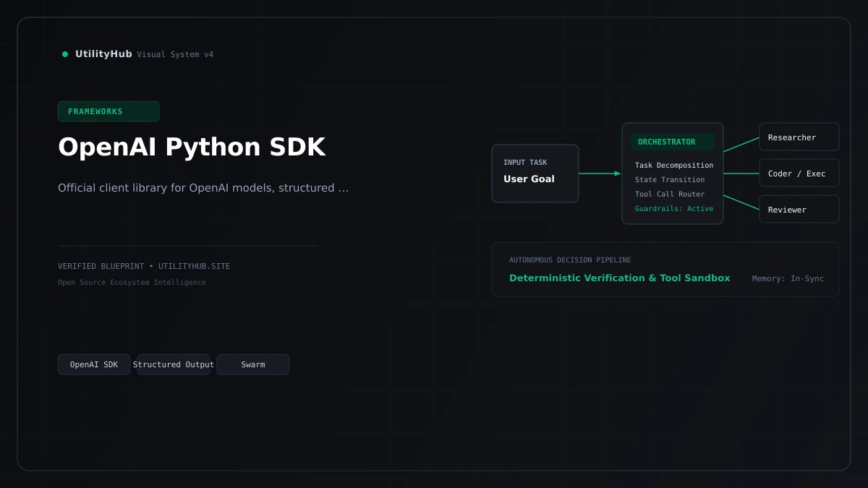Click 'State Transition' in the orchestrator
Viewport: 868px width, 488px height.
point(670,180)
